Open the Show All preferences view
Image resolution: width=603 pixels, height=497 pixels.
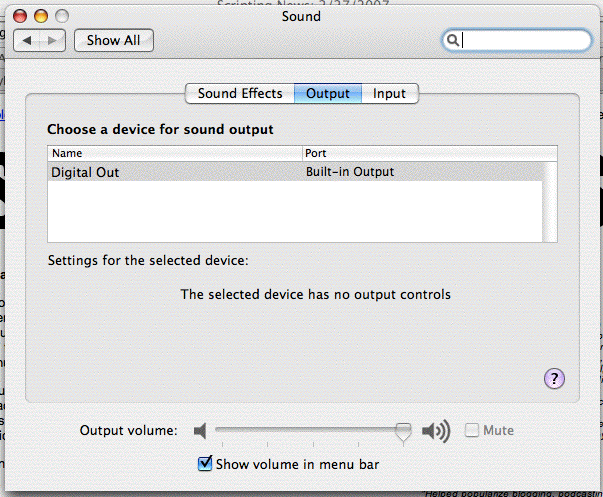click(111, 41)
